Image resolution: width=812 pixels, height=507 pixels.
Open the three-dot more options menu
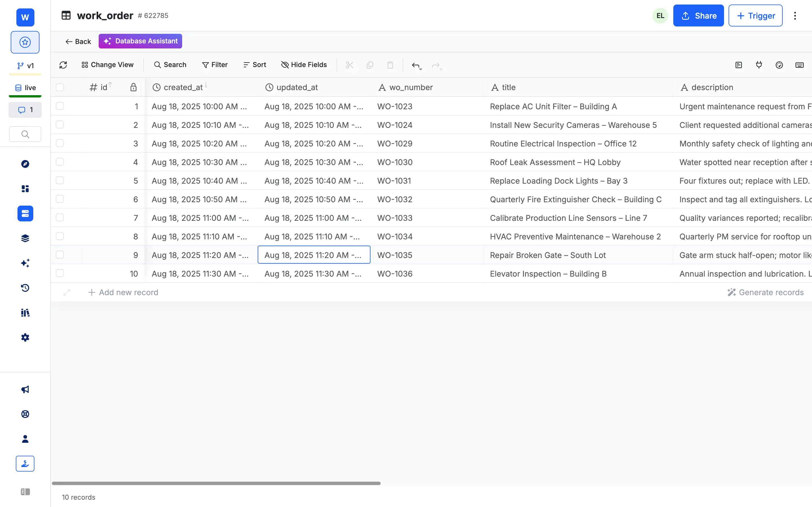click(x=795, y=16)
